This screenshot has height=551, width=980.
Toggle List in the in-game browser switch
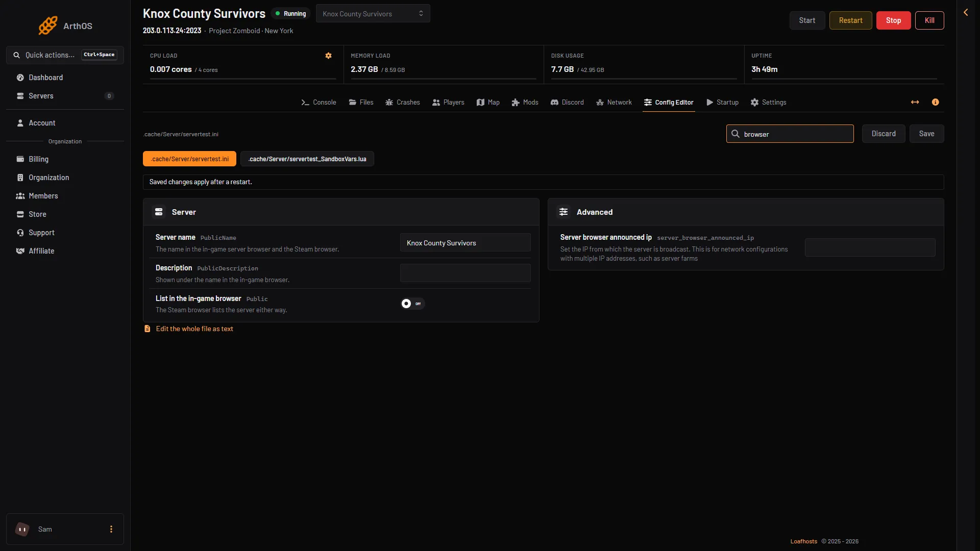pos(412,304)
